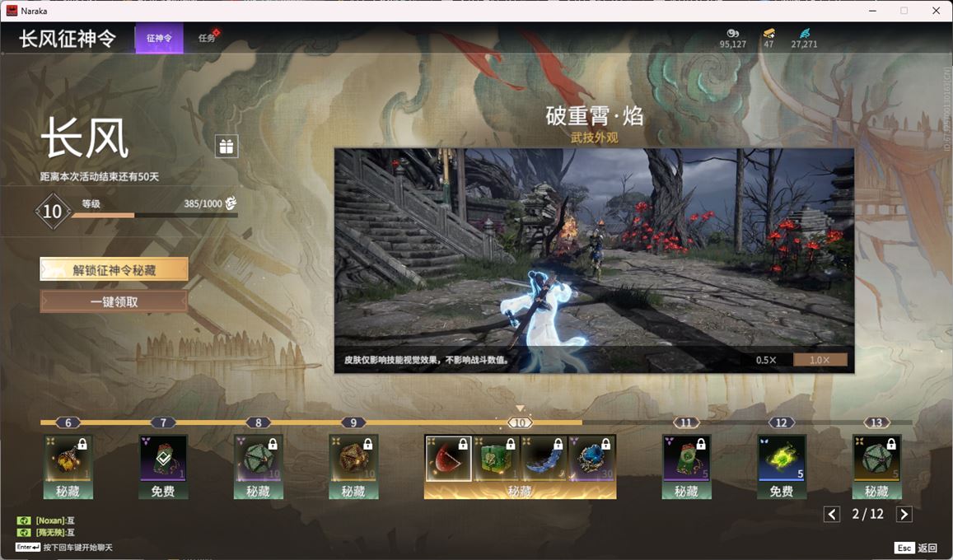Screen dimensions: 953x560
Task: Click the level 10 marker on the track
Action: click(520, 422)
